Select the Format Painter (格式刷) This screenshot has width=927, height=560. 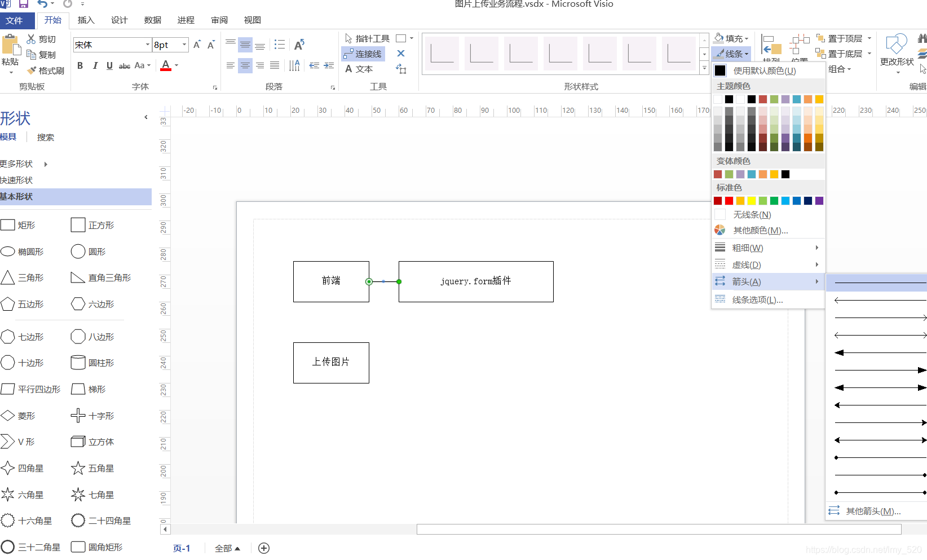coord(46,70)
